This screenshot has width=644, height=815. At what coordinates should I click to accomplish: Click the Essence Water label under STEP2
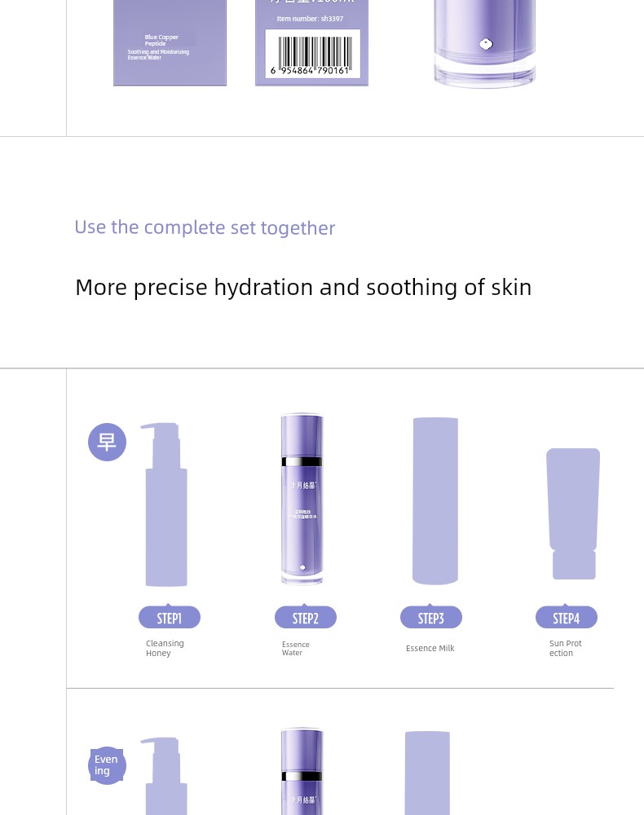(295, 648)
